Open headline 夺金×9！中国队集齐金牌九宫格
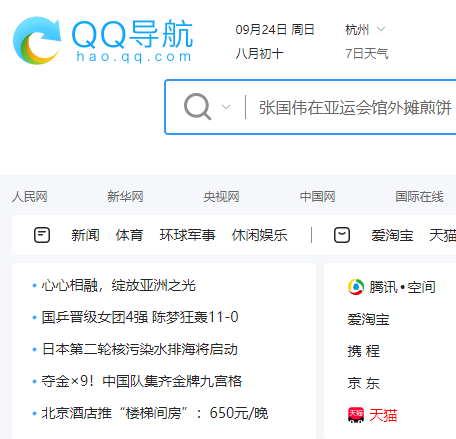 pos(142,381)
